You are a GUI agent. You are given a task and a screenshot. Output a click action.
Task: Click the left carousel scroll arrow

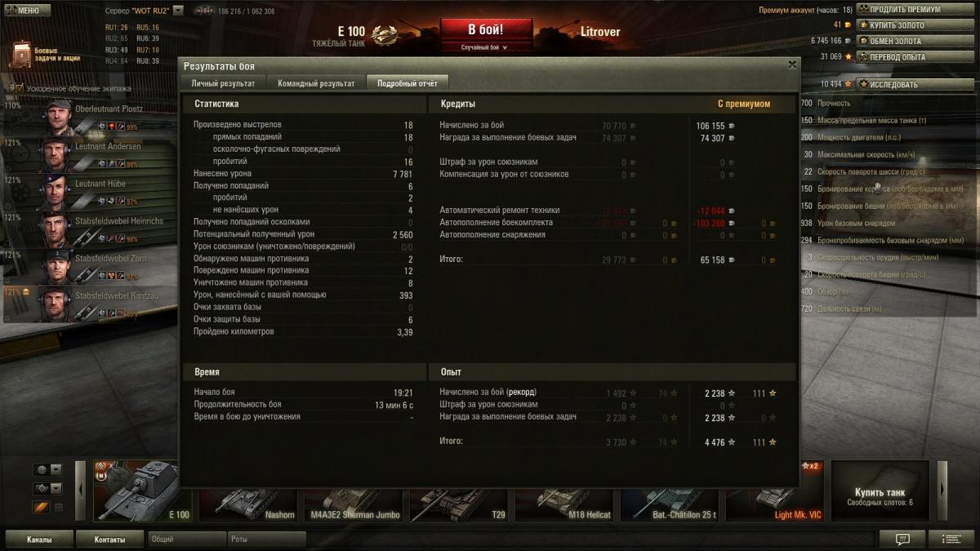(81, 491)
